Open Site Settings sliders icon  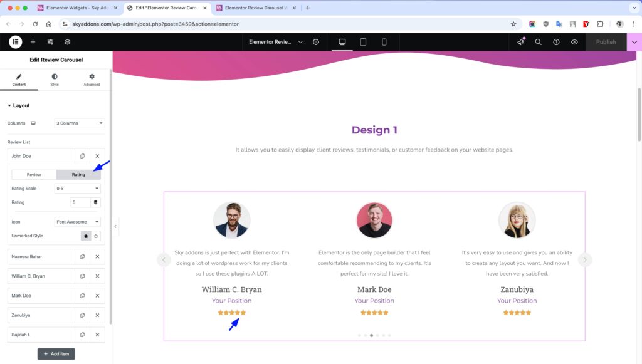[50, 42]
